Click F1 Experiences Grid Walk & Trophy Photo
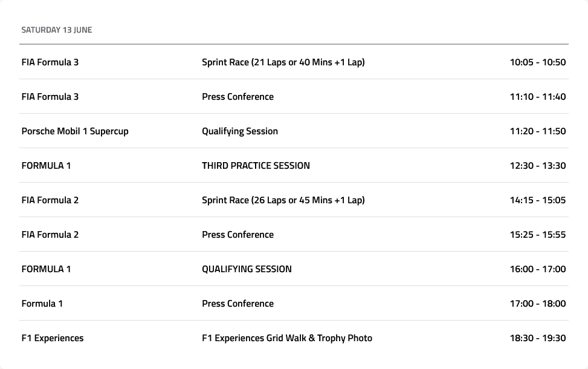This screenshot has width=588, height=369. coord(287,338)
